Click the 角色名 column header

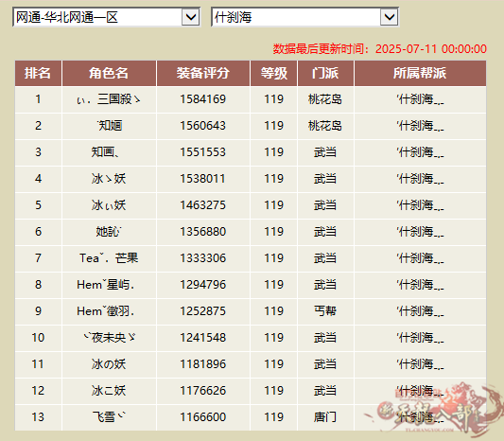click(109, 73)
